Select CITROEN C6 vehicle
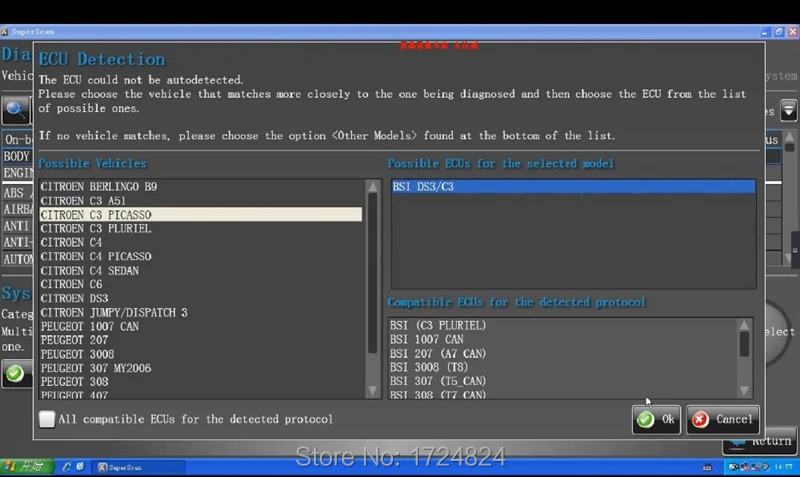Screen dimensions: 800x477 [x=201, y=284]
